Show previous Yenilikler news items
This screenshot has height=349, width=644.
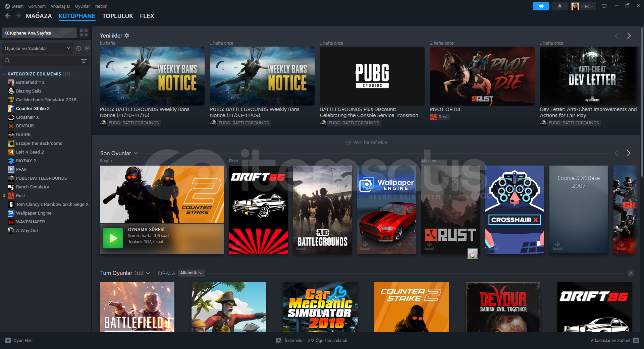616,36
